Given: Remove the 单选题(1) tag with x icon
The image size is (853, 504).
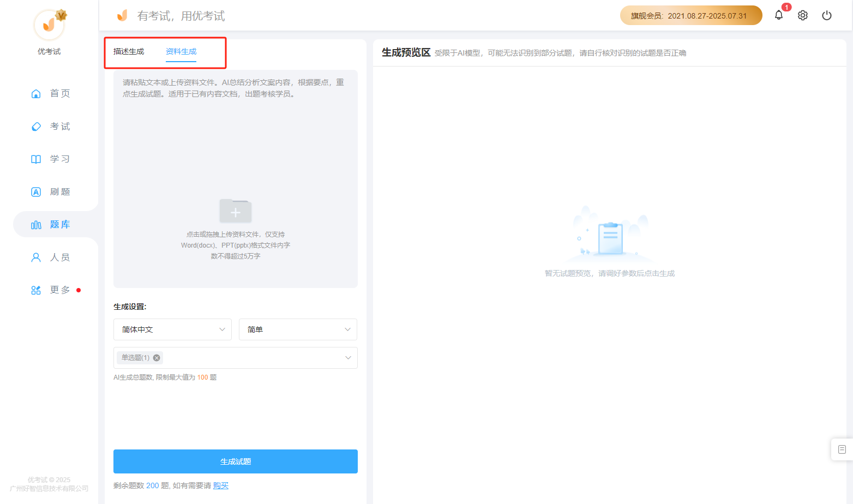Looking at the screenshot, I should 157,358.
